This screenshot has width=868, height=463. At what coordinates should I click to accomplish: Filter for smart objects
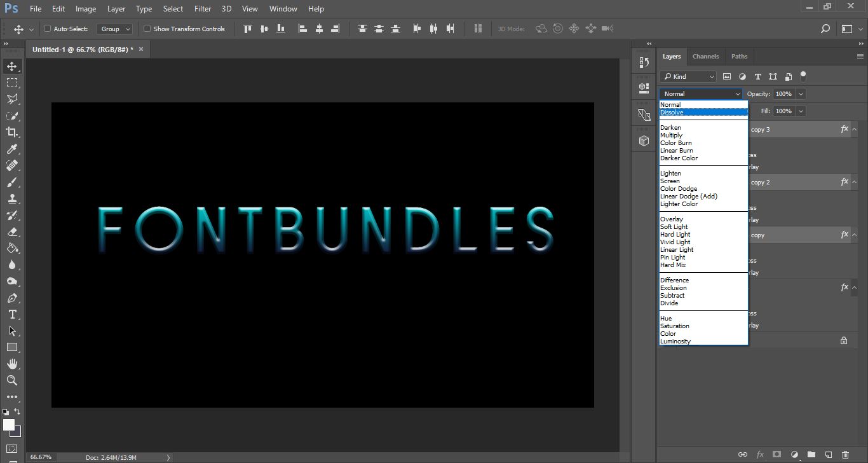coord(788,76)
